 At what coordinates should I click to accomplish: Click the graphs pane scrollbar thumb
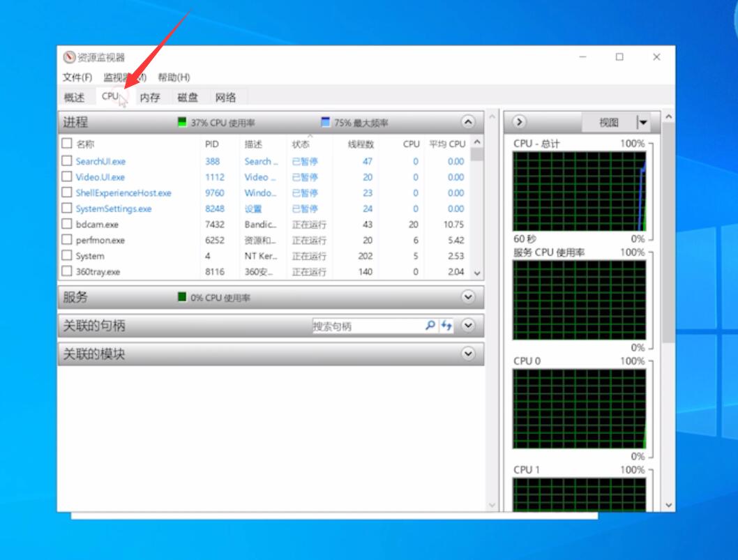pyautogui.click(x=669, y=233)
